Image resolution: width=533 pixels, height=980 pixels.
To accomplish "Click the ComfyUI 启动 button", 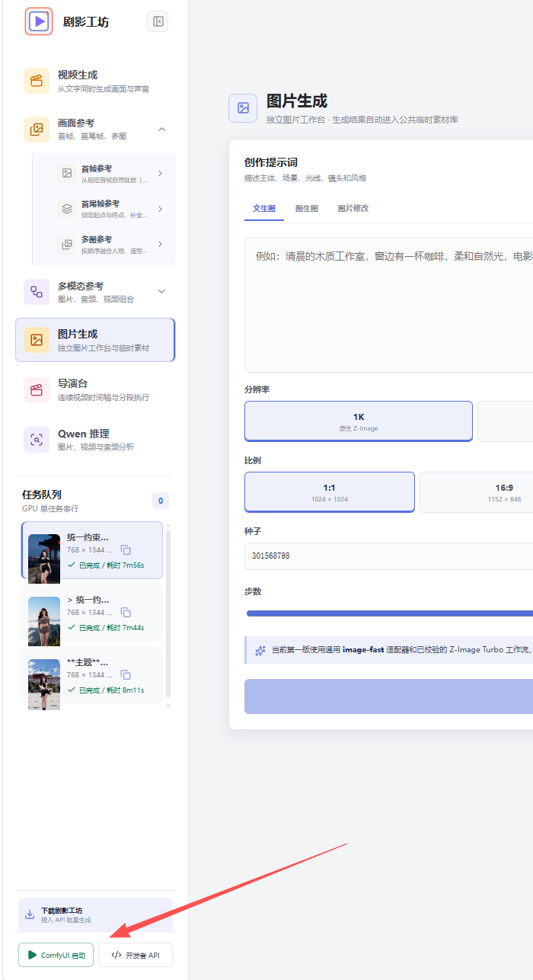I will point(56,955).
